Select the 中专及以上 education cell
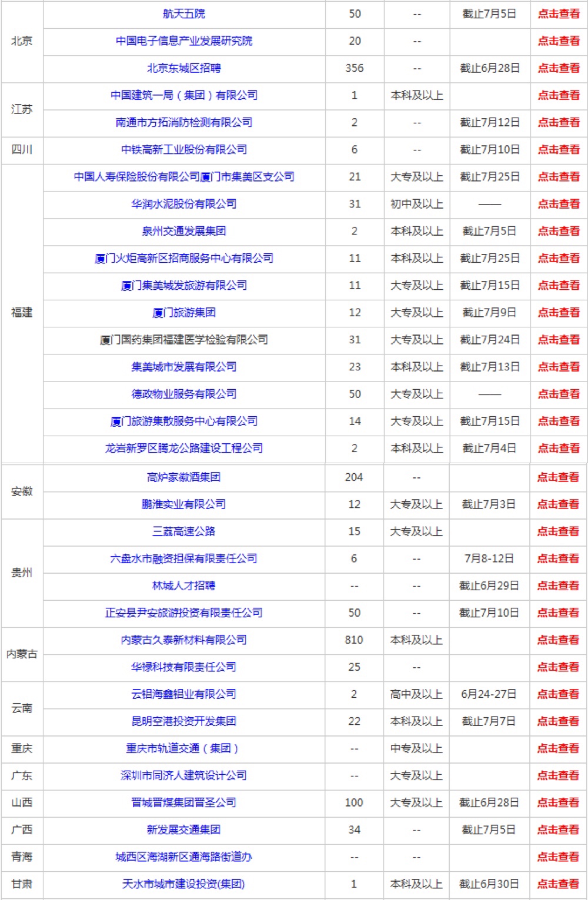This screenshot has width=588, height=900. tap(416, 748)
